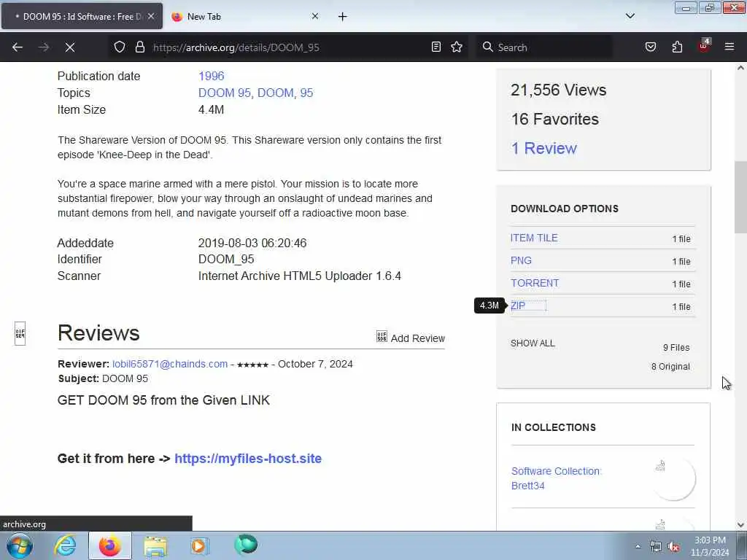The height and width of the screenshot is (560, 747).
Task: Bookmark this page with the star
Action: (457, 47)
